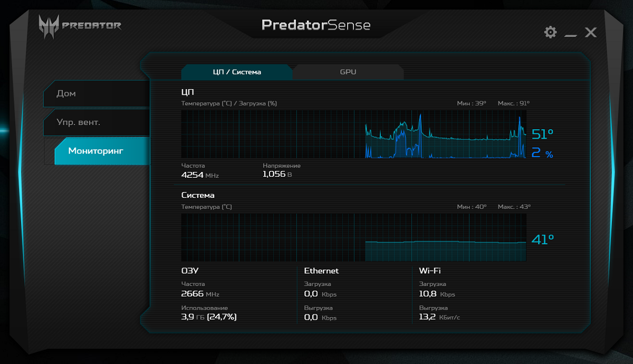The width and height of the screenshot is (633, 364).
Task: Click the system Мин : 40° label
Action: (x=472, y=207)
